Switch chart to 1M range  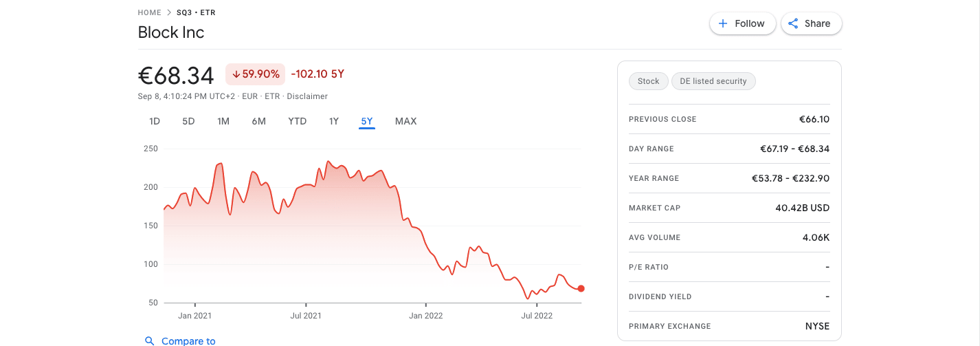(223, 121)
